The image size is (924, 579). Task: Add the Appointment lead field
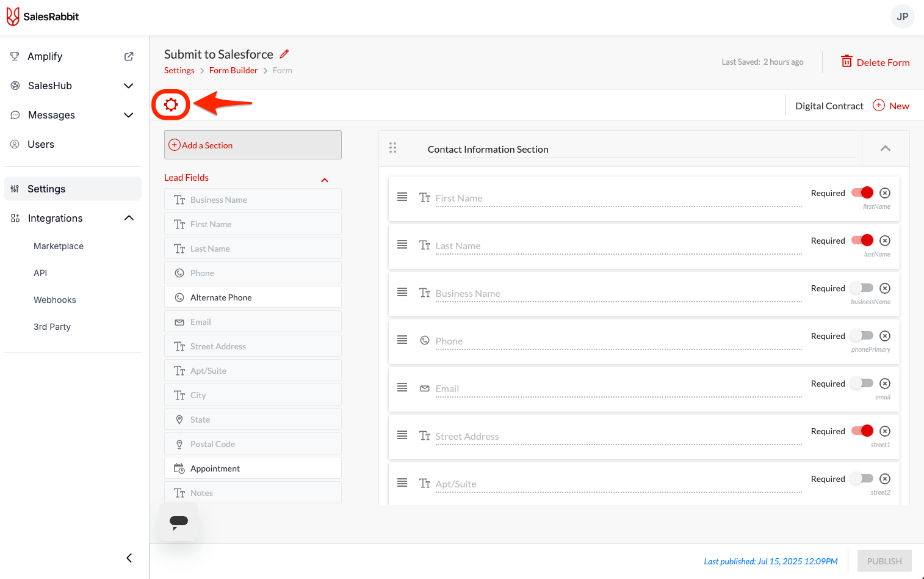pos(253,468)
